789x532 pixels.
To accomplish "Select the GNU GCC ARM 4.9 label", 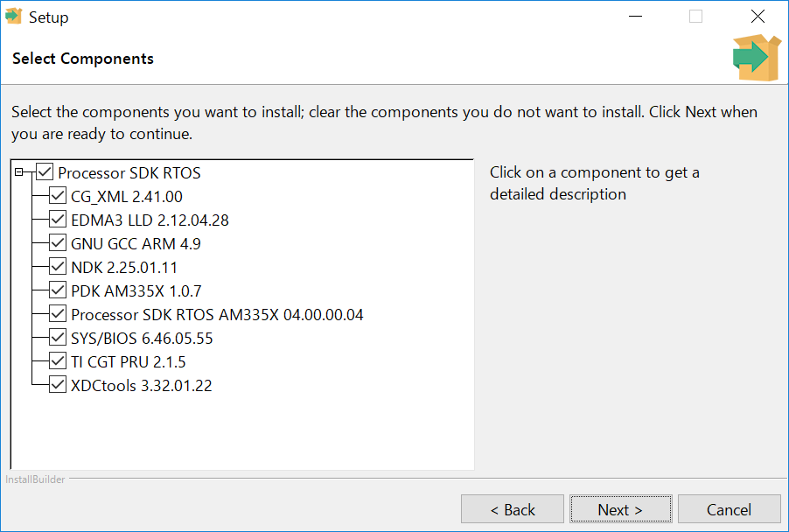I will [136, 243].
